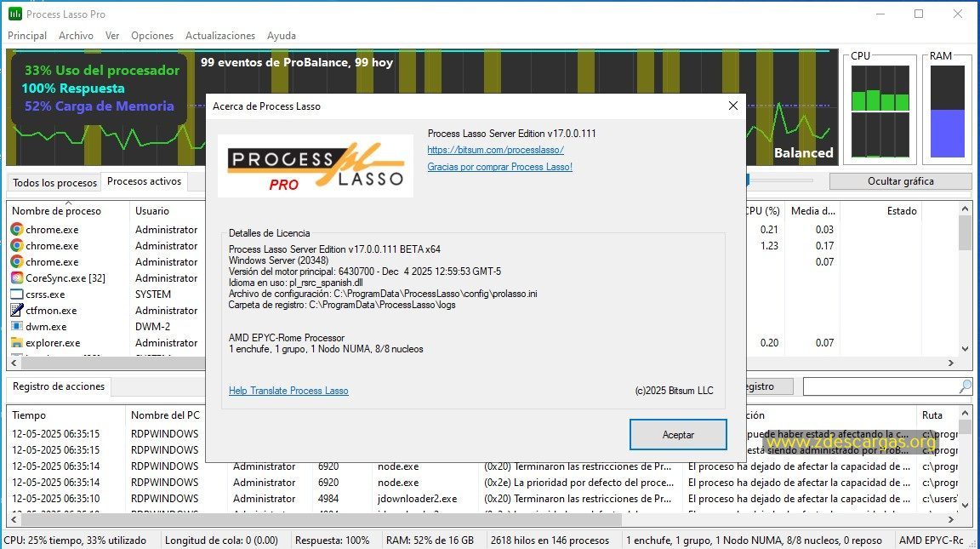Click the DWM-2 user cell
The width and height of the screenshot is (980, 549).
[152, 326]
